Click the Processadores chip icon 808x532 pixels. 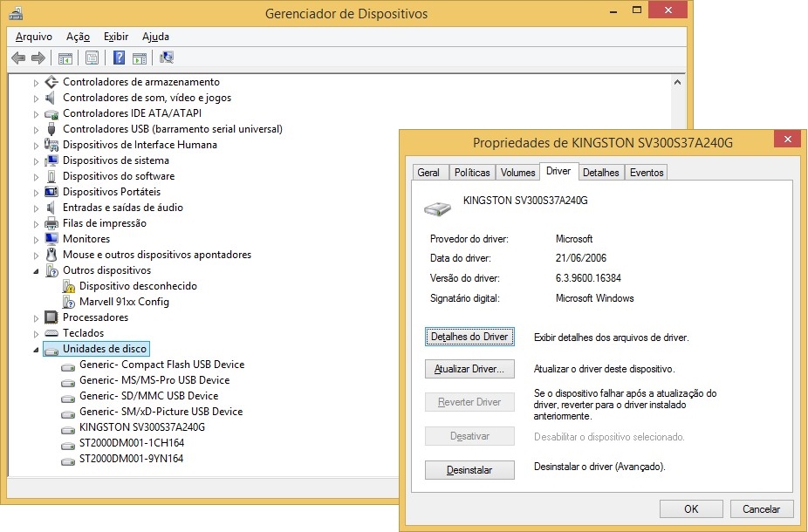click(51, 317)
